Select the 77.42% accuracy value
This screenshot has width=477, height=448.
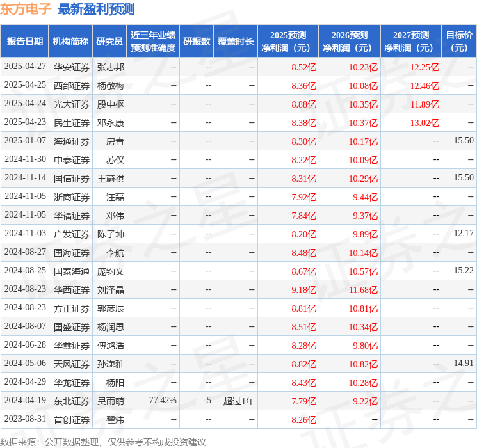click(163, 401)
